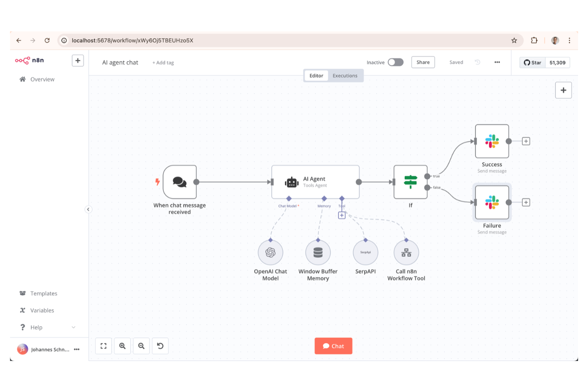Toggle the Inactive workflow switch

pos(396,62)
